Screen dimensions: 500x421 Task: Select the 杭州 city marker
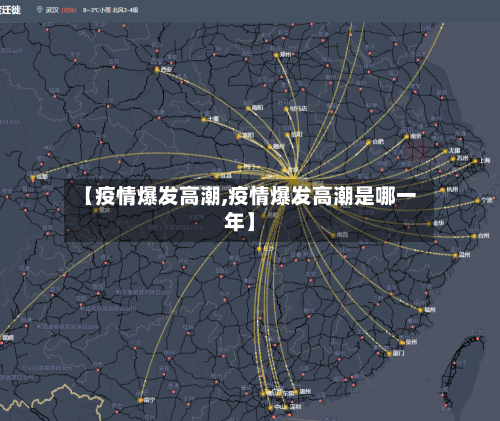click(x=443, y=190)
